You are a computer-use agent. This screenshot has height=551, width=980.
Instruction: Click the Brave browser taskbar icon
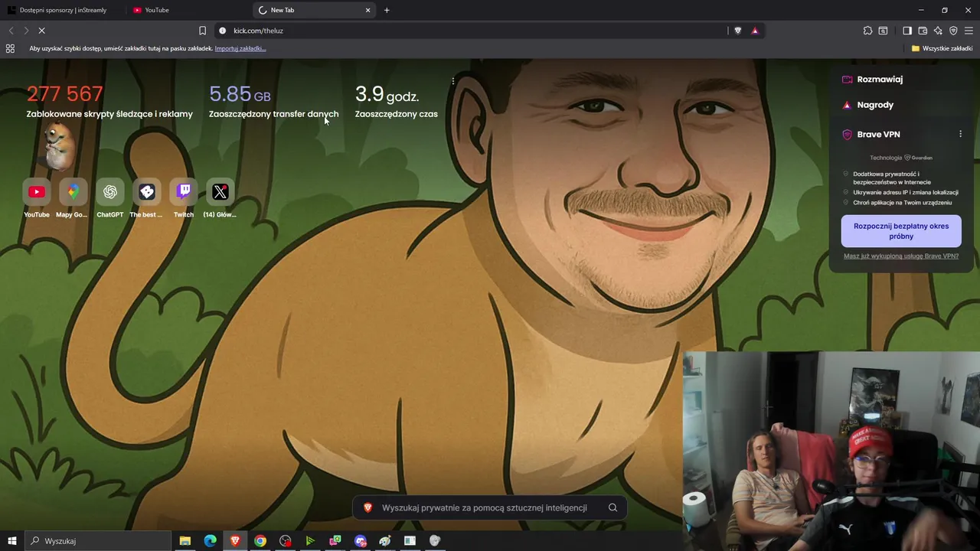pyautogui.click(x=235, y=541)
